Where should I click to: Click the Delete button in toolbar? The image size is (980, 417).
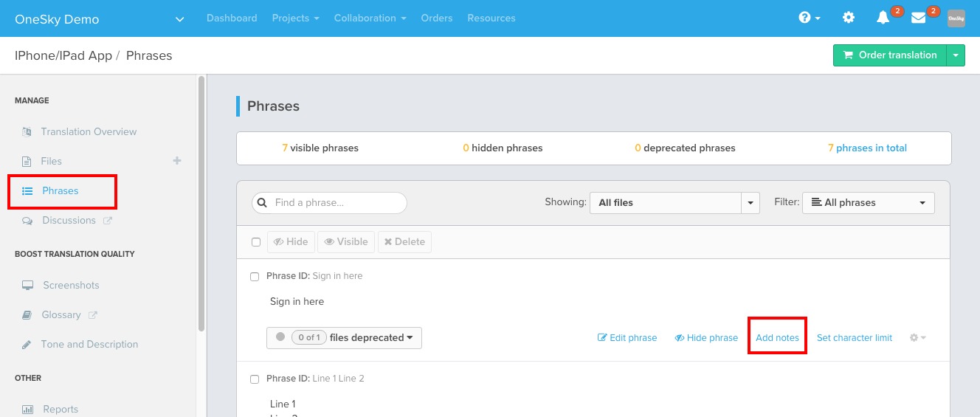pyautogui.click(x=404, y=242)
